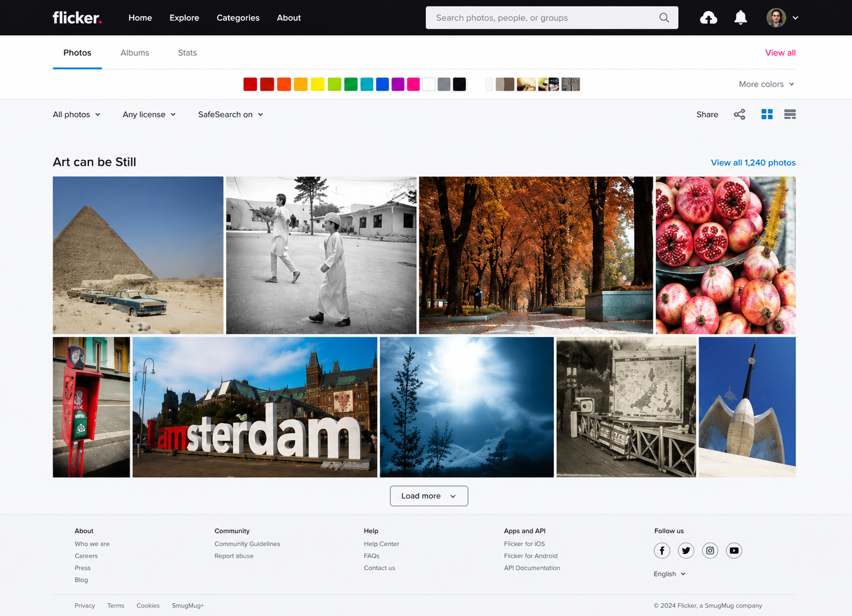The height and width of the screenshot is (616, 852).
Task: Switch to the Albums tab
Action: [x=135, y=53]
